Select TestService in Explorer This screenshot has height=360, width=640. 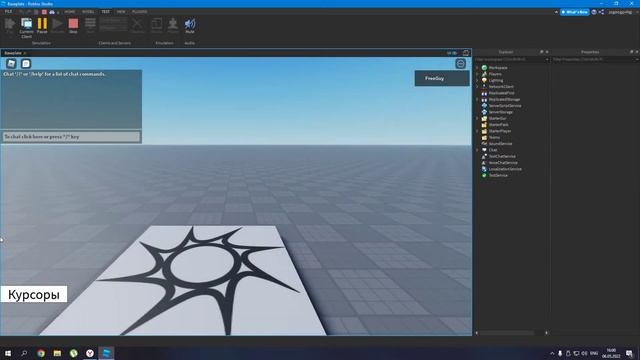pyautogui.click(x=498, y=176)
